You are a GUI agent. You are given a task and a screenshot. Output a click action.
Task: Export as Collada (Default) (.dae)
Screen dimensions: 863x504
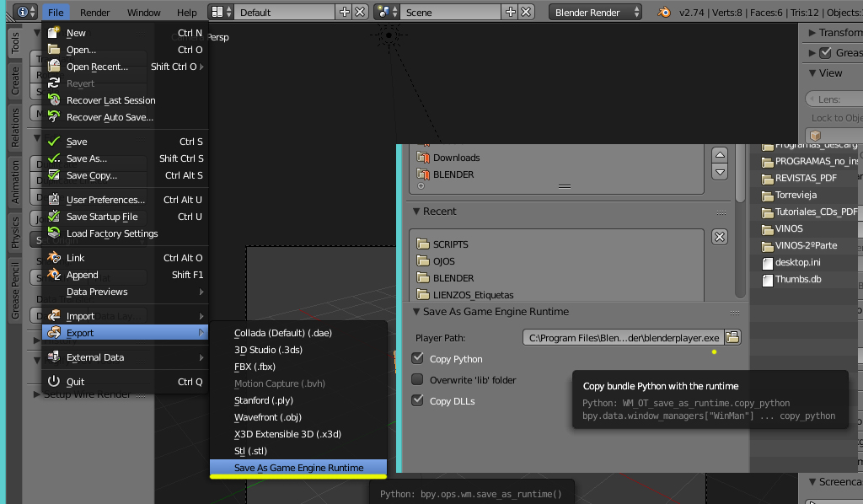click(x=298, y=333)
